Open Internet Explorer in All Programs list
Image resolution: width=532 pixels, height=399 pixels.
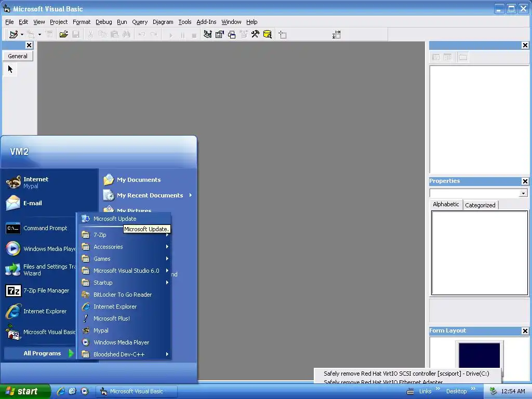[125, 307]
